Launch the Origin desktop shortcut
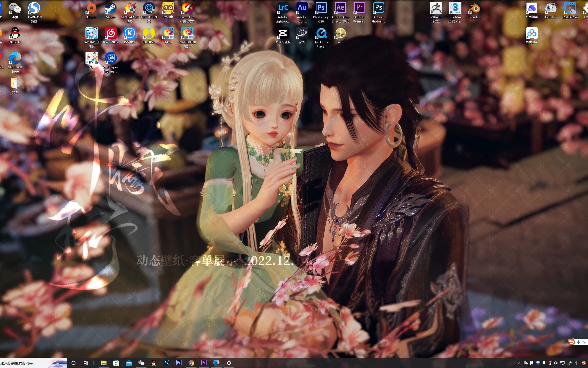Viewport: 588px width, 368px height. 92,11
